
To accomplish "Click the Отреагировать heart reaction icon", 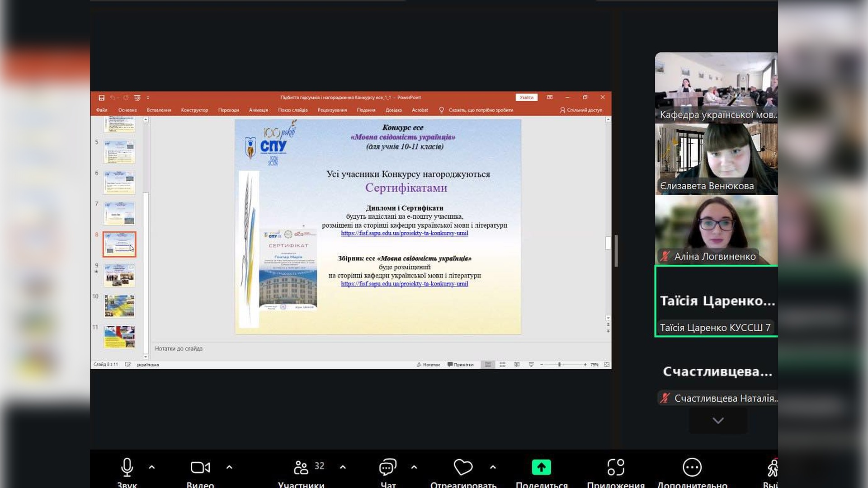I will [x=463, y=467].
